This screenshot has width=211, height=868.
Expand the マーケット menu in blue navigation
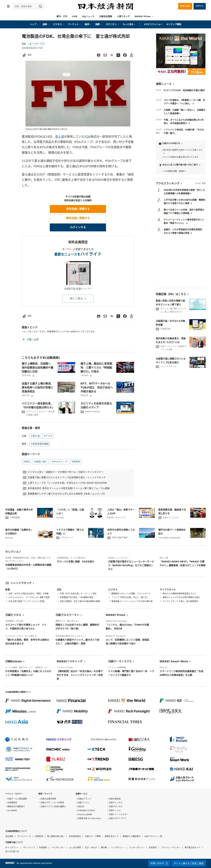click(x=74, y=24)
